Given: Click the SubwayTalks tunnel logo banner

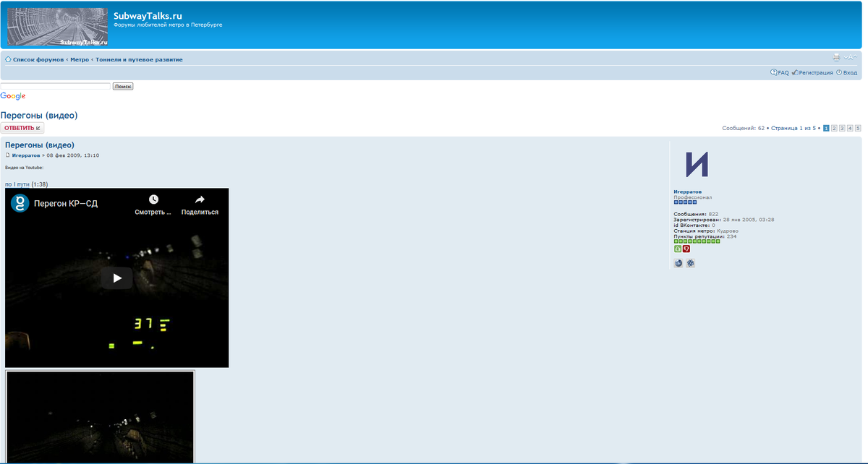Looking at the screenshot, I should click(x=58, y=27).
